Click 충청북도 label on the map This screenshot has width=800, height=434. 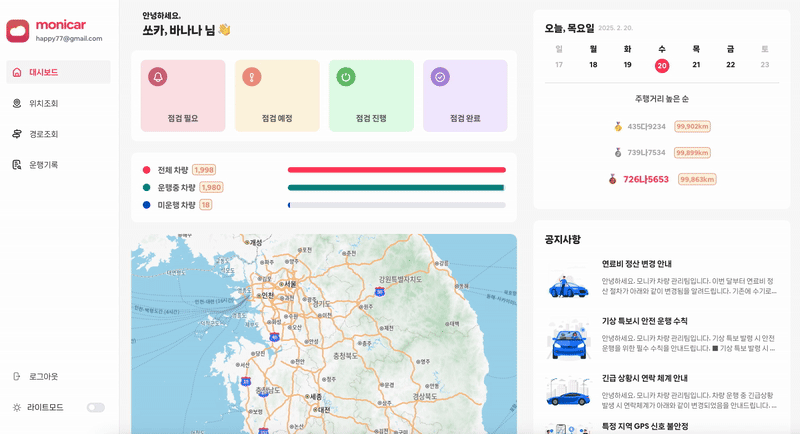[x=345, y=355]
